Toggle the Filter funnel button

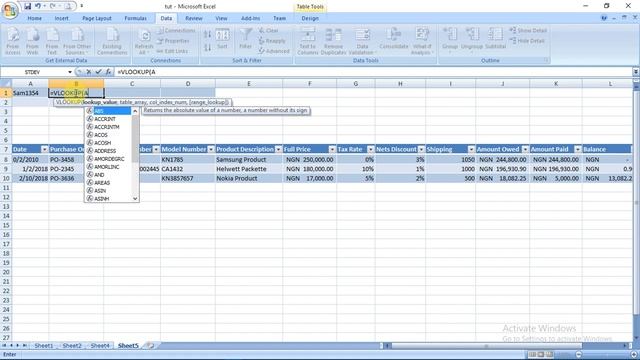[246, 39]
